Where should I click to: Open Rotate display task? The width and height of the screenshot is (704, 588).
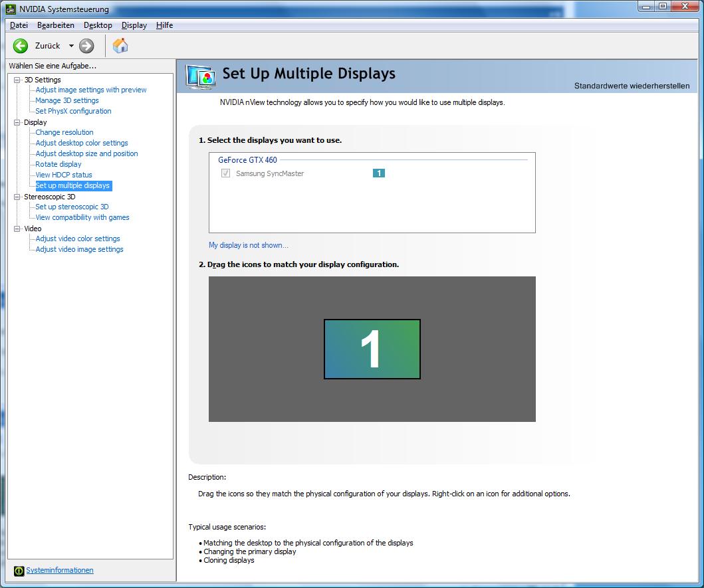[x=59, y=164]
